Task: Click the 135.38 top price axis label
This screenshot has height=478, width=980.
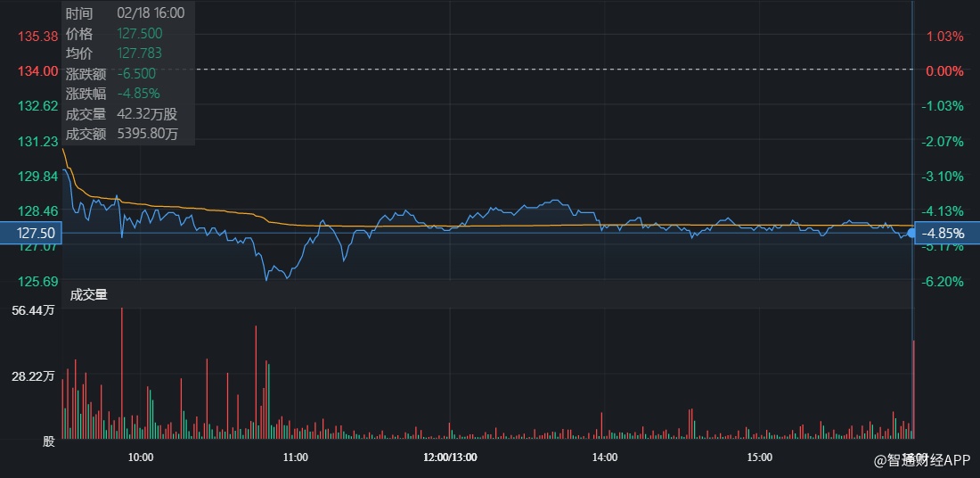Action: click(x=37, y=37)
